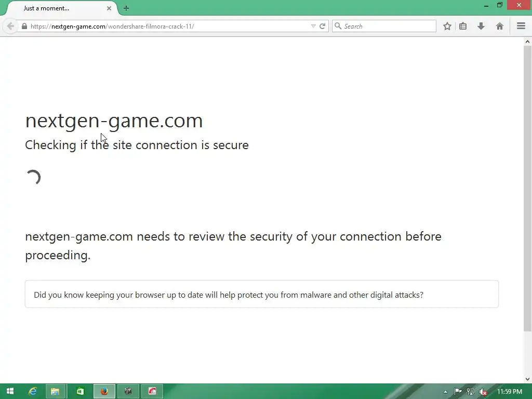Click the padlock site security icon
The height and width of the screenshot is (399, 532).
click(24, 26)
